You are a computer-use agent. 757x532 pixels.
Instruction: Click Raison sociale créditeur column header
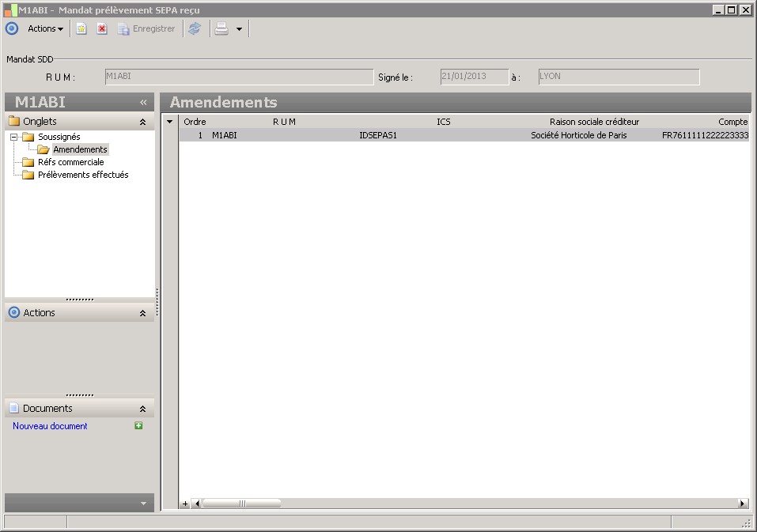pyautogui.click(x=594, y=122)
